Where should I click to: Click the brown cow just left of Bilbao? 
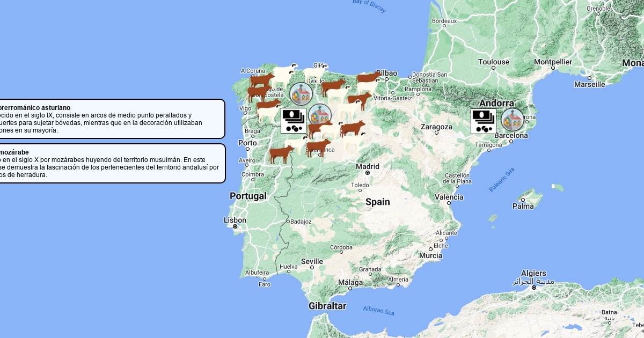pyautogui.click(x=369, y=81)
